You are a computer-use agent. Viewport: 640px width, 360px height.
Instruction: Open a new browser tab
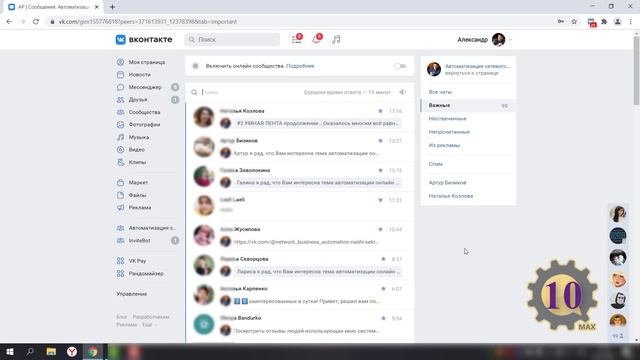(x=112, y=7)
